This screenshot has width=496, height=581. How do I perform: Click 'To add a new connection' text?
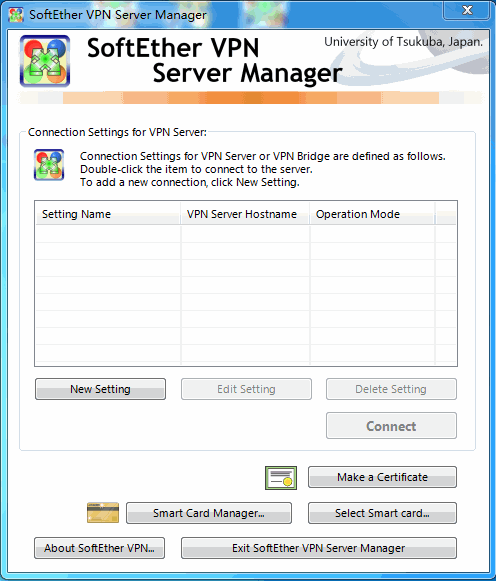click(190, 182)
